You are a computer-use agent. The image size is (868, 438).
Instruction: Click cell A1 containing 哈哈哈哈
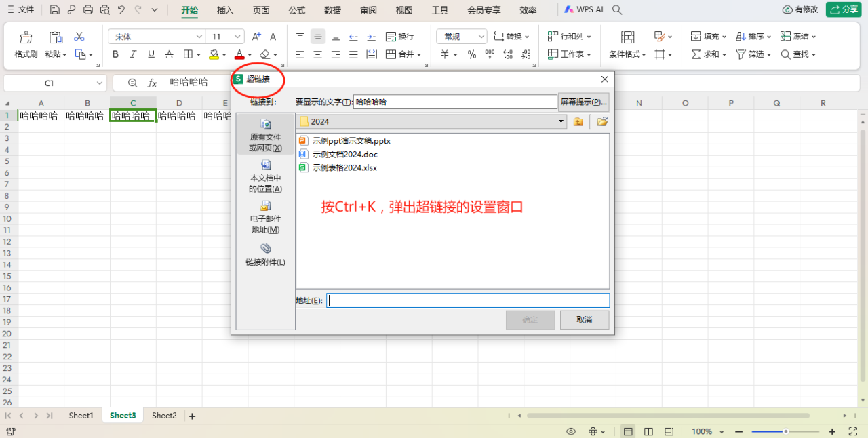pos(41,116)
